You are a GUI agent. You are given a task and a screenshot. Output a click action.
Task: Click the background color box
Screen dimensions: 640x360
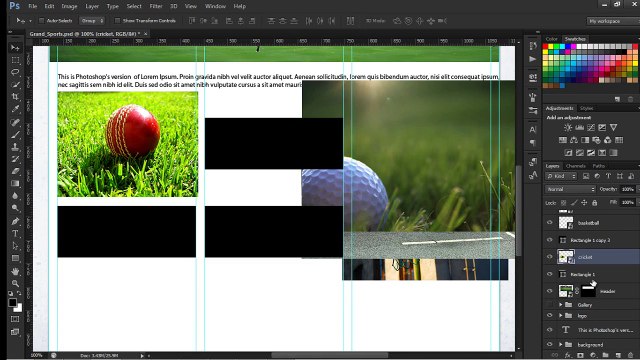(x=19, y=309)
